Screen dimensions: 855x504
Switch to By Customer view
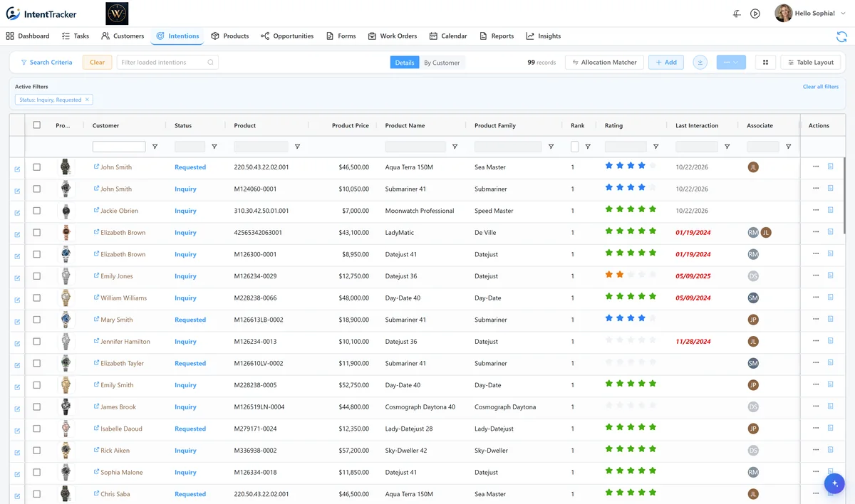tap(442, 63)
